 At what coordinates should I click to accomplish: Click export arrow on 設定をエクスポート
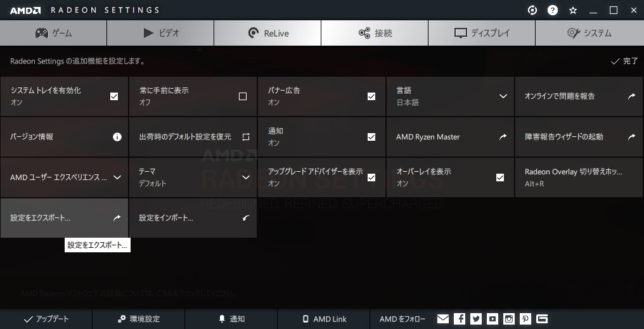117,218
